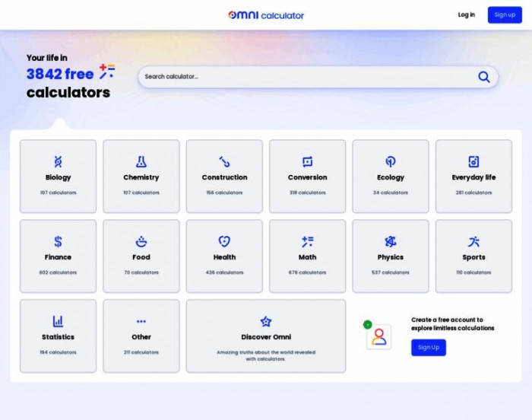
Task: Click the blue Sign Up button below account text
Action: point(429,347)
